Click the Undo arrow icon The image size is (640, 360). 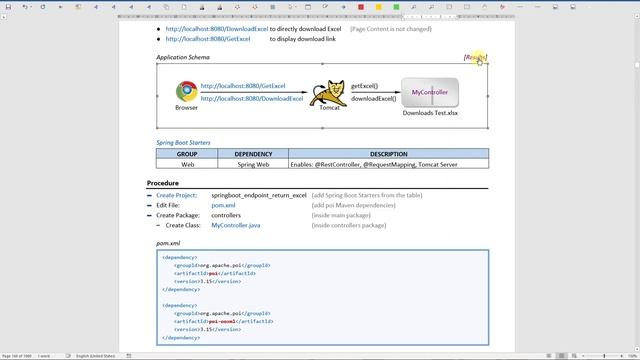point(25,7)
